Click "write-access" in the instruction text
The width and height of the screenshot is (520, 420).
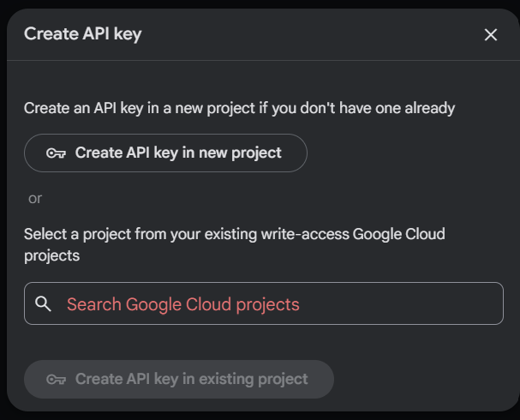pos(307,234)
